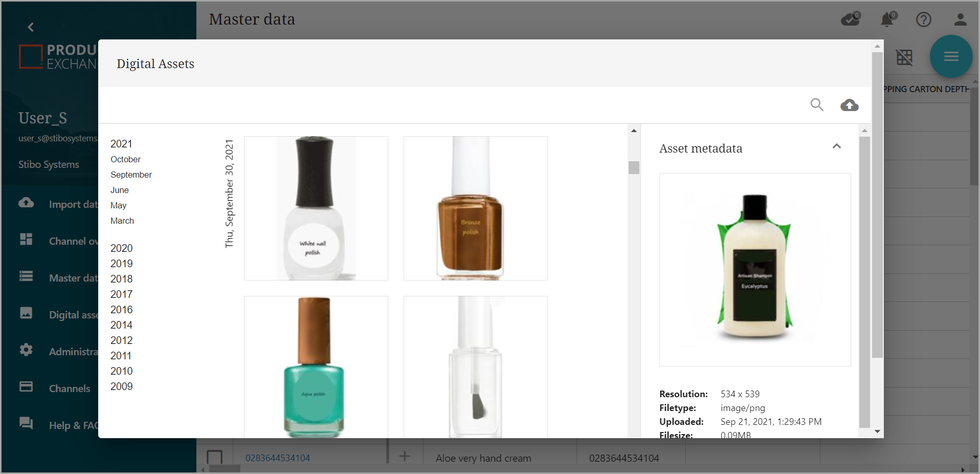Screen dimensions: 980x474
Task: Click the search magnifier in Digital Assets
Action: pyautogui.click(x=817, y=105)
